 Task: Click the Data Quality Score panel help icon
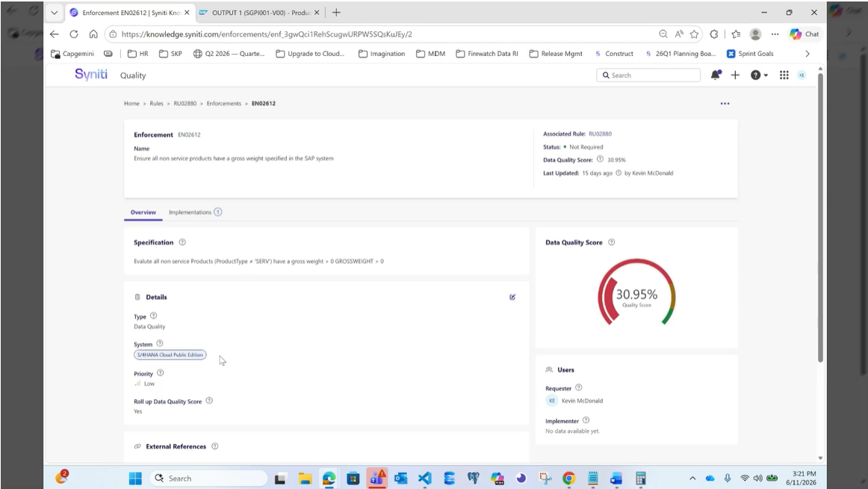click(611, 242)
